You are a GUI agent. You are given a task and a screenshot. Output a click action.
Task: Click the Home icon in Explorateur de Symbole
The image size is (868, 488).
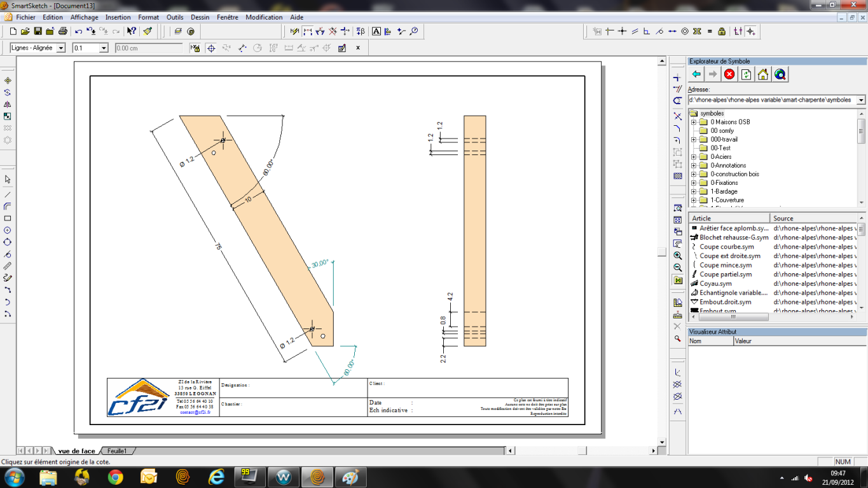point(763,74)
